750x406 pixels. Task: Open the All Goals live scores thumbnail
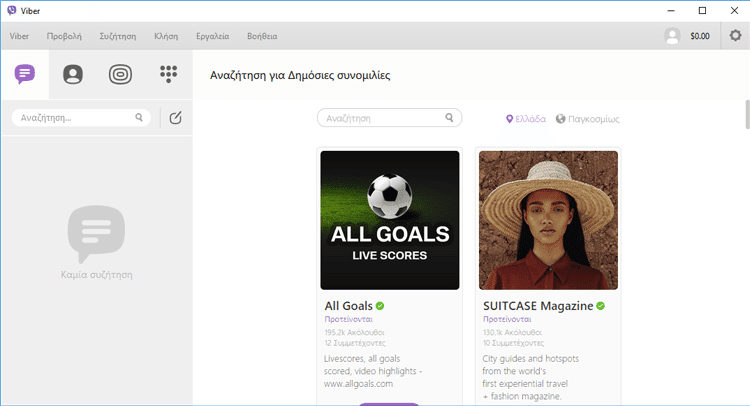pos(390,220)
